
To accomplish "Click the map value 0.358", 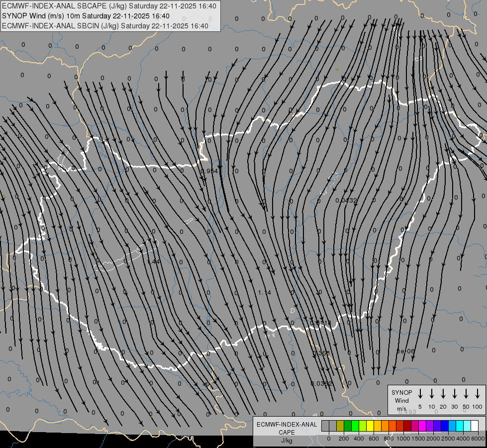I will (321, 353).
